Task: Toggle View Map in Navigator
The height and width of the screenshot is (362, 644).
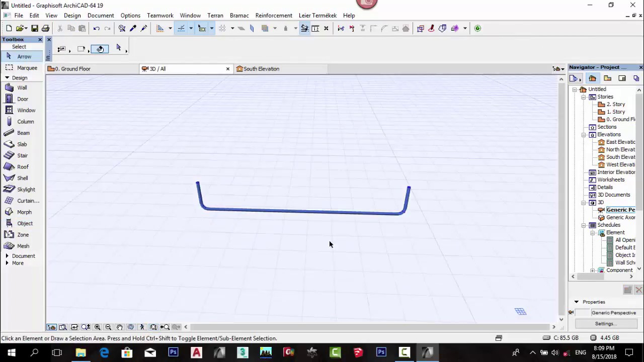Action: pyautogui.click(x=607, y=78)
